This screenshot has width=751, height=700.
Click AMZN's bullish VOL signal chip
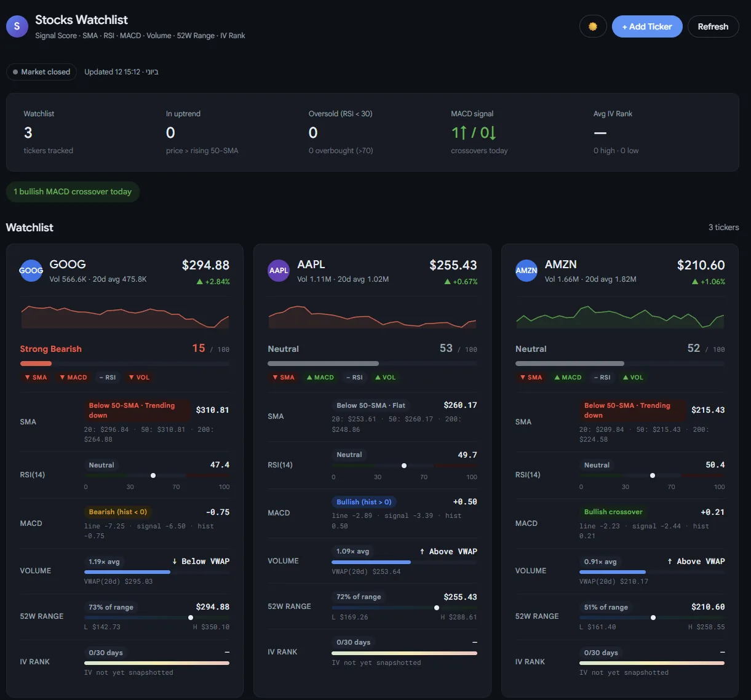[634, 378]
